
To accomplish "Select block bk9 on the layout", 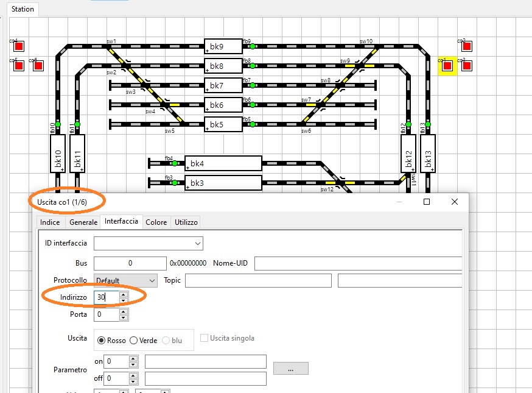I will tap(223, 46).
